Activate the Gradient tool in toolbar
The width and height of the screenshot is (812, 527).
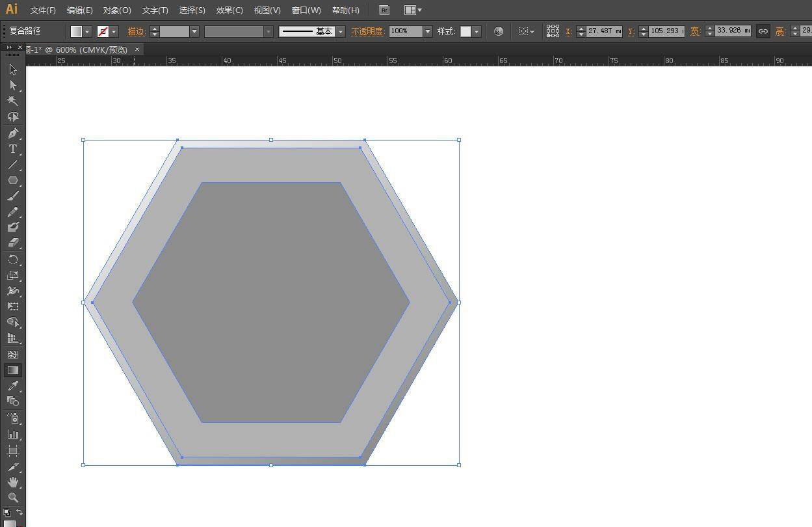coord(12,370)
